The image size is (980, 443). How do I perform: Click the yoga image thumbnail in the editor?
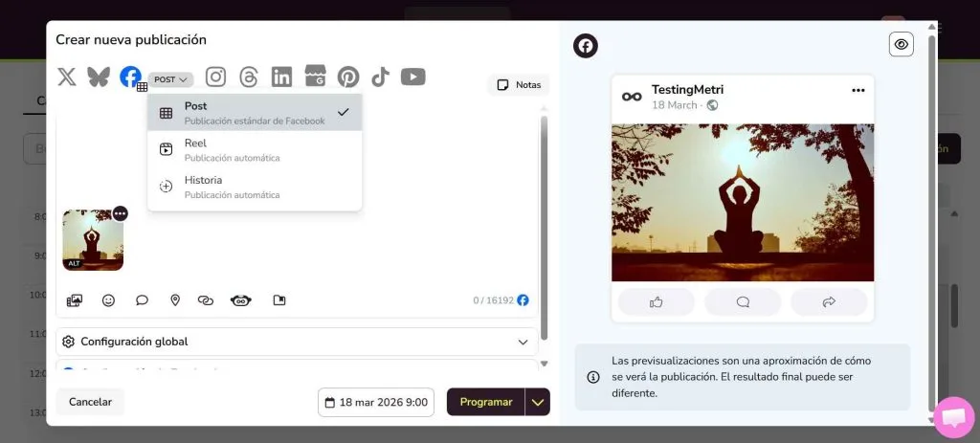click(93, 240)
